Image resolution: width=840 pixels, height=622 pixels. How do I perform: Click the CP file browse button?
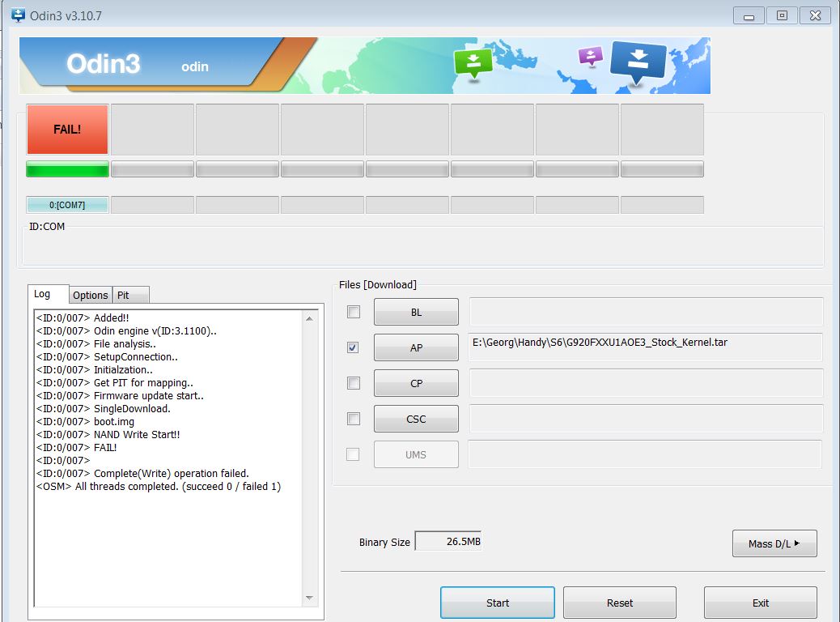(416, 383)
